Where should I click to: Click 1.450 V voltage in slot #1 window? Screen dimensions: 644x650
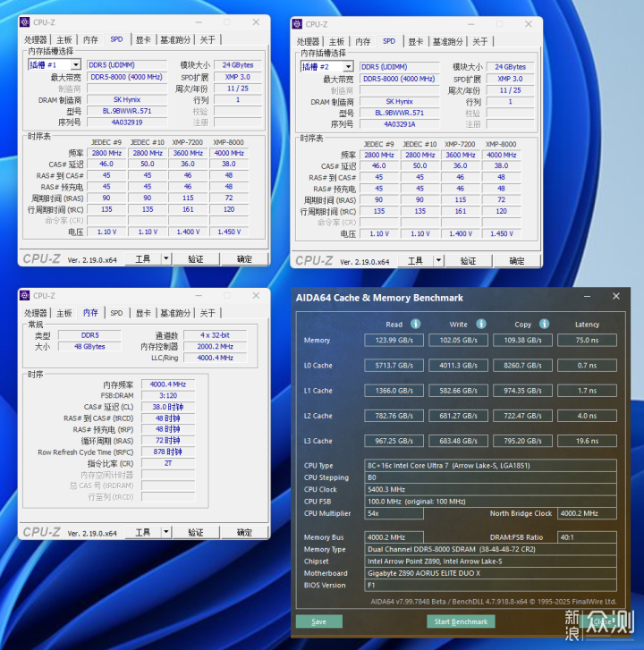229,232
